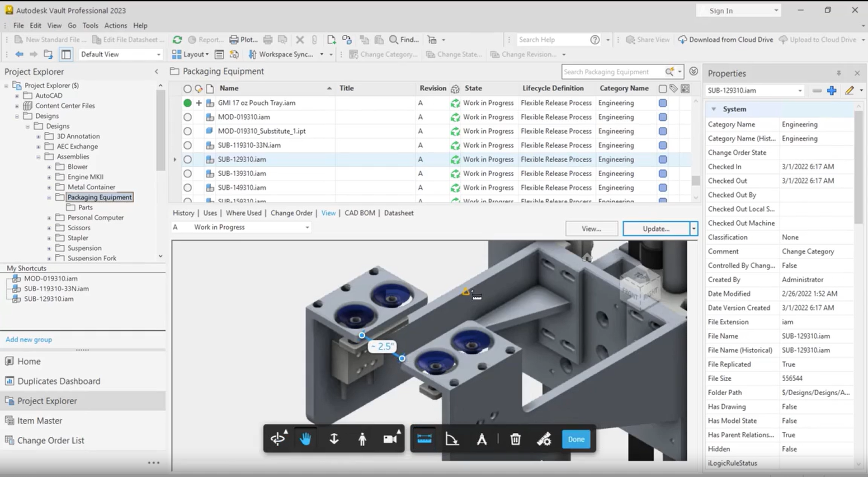868x477 pixels.
Task: Activate the pan hand tool
Action: click(306, 439)
